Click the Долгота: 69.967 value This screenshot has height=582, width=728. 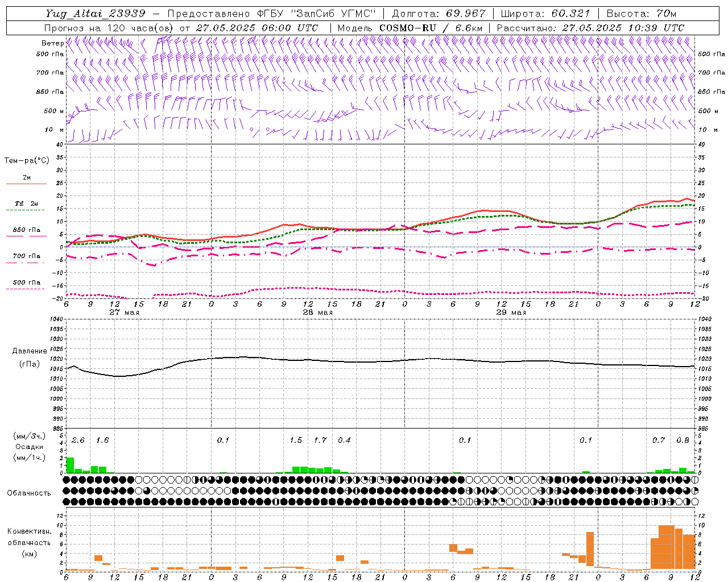(x=439, y=14)
